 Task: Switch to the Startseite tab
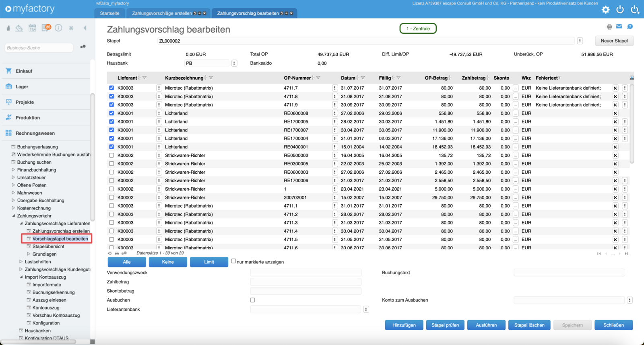(x=109, y=13)
